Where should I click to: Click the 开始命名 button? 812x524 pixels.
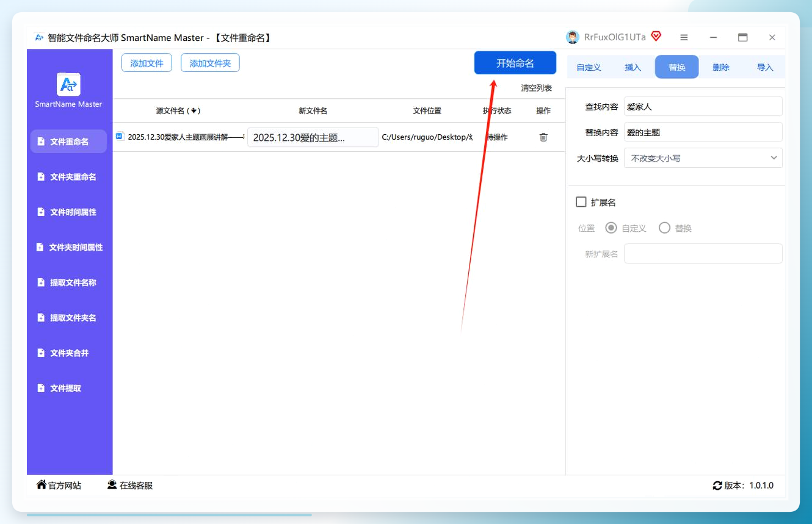point(515,63)
